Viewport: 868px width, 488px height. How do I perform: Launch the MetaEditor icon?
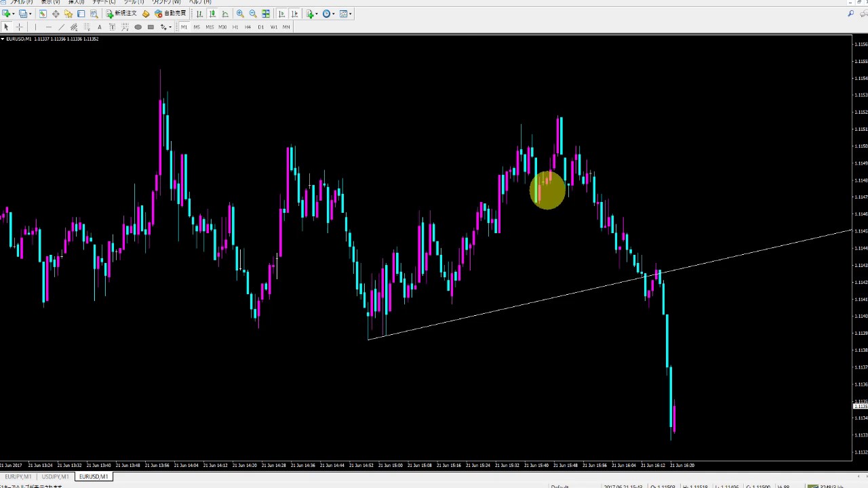146,14
